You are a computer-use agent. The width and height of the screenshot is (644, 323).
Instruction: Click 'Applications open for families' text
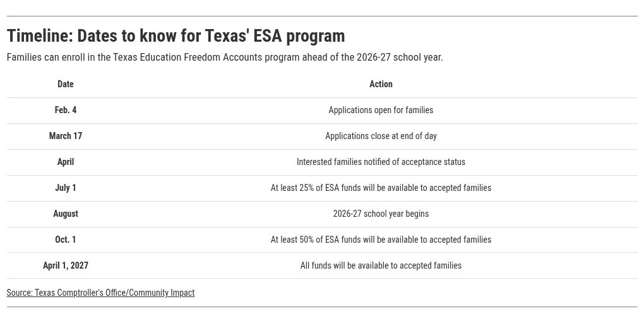pyautogui.click(x=381, y=110)
